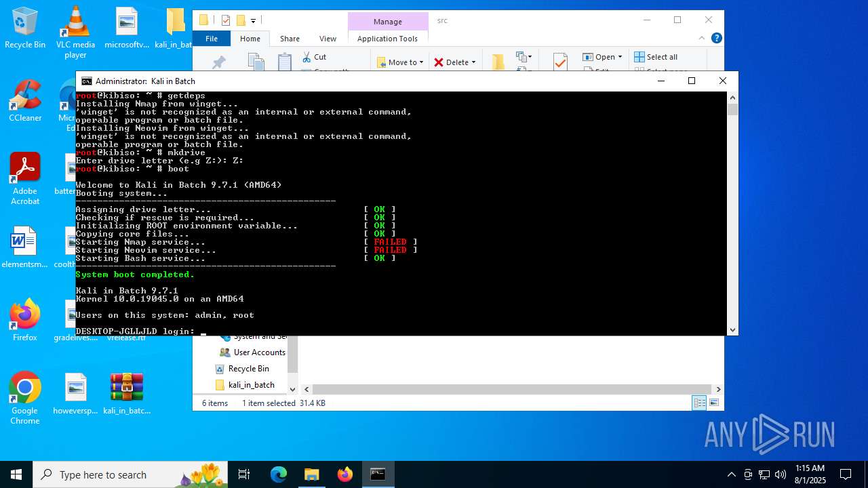This screenshot has height=488, width=868.
Task: Click the Cut scissors icon in ribbon
Action: (x=307, y=57)
